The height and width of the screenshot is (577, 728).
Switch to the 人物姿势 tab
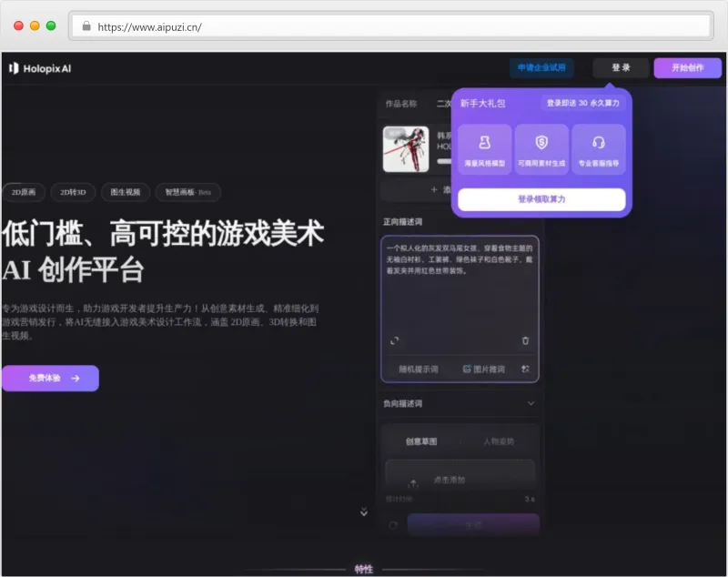pos(499,441)
